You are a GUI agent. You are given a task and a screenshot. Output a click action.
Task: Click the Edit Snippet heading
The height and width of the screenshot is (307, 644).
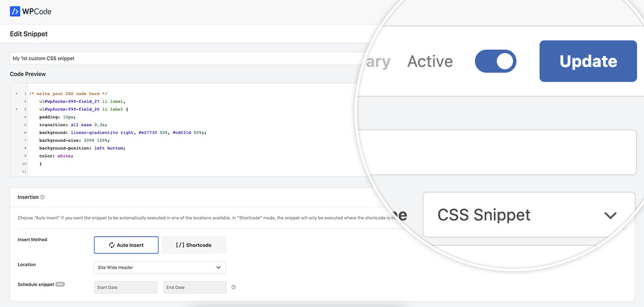pos(29,34)
